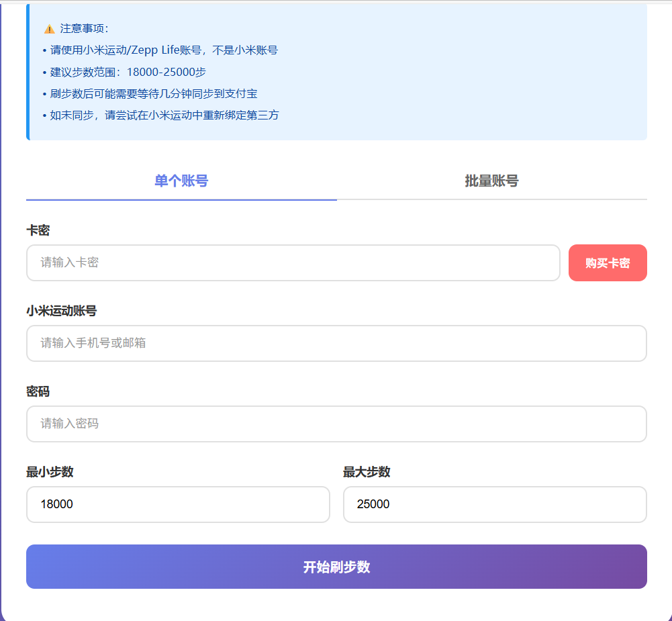Click the warning triangle icon beside 注意事项
This screenshot has height=621, width=672.
click(x=49, y=29)
